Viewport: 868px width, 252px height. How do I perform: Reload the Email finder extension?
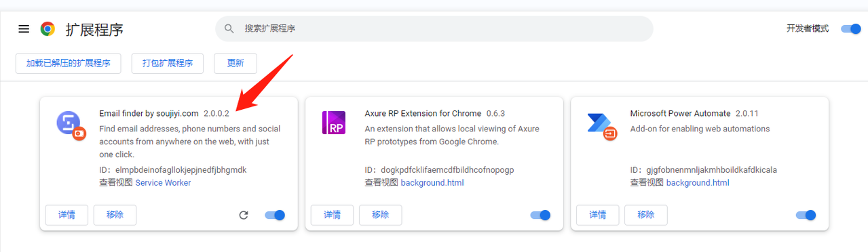point(244,215)
